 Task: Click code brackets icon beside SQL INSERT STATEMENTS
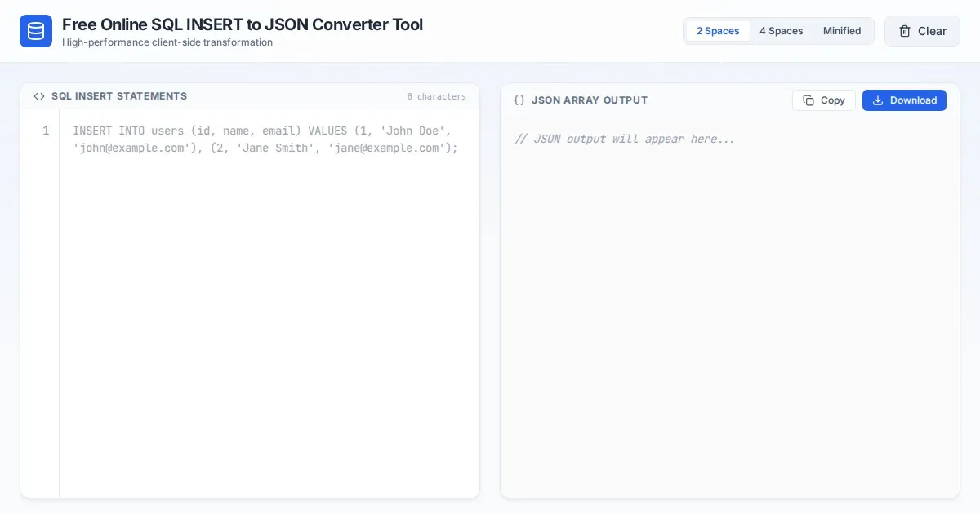click(x=39, y=96)
